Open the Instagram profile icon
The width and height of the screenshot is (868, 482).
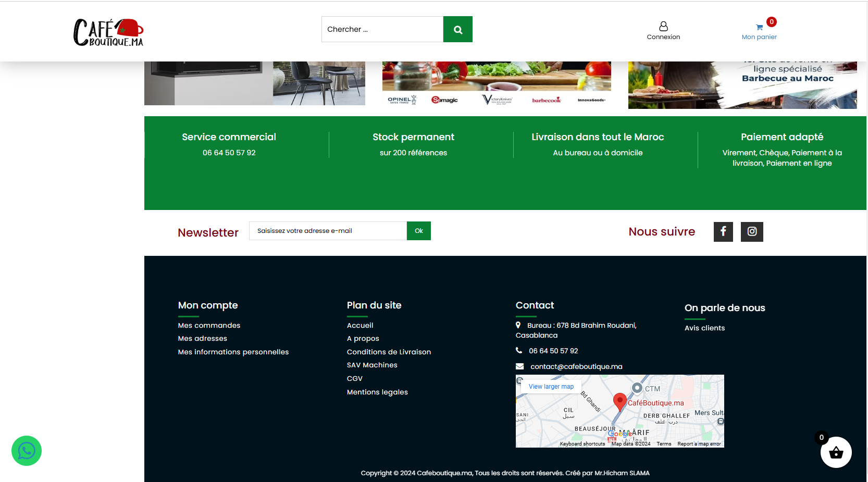(x=752, y=232)
